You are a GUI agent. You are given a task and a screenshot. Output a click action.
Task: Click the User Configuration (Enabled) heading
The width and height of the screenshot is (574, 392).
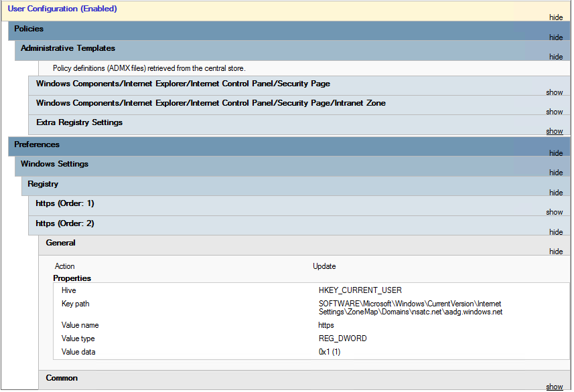coord(62,9)
